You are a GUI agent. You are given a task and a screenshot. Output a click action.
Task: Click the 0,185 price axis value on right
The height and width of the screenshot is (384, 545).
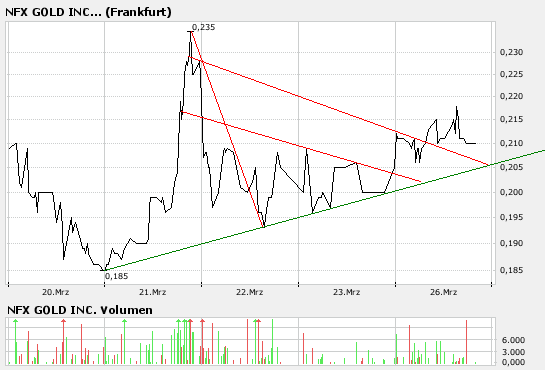(x=511, y=270)
